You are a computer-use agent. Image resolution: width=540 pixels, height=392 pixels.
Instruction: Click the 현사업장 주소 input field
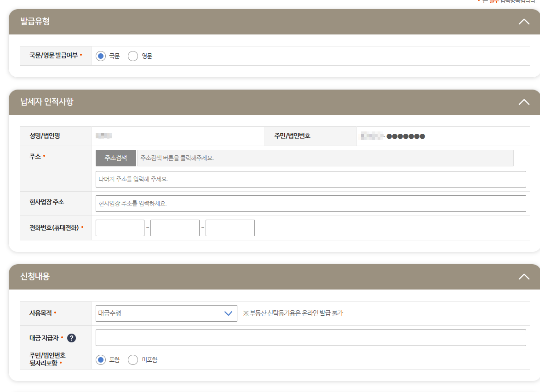[x=310, y=203]
